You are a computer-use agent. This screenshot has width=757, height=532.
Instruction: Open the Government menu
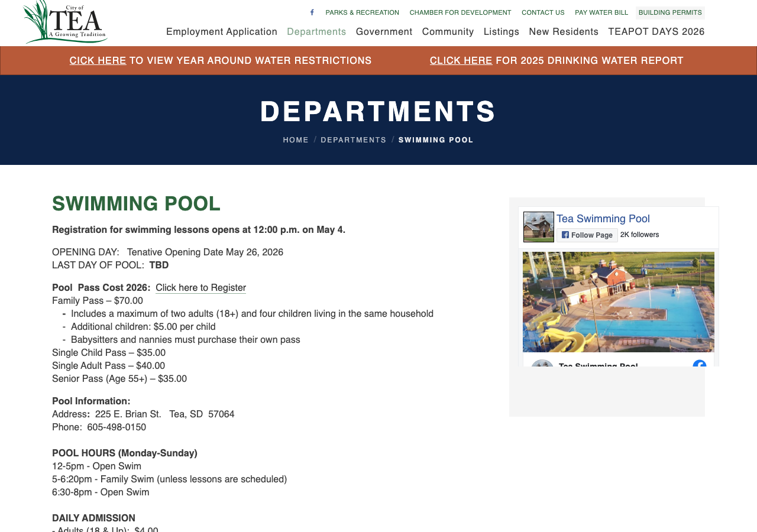[x=384, y=32]
